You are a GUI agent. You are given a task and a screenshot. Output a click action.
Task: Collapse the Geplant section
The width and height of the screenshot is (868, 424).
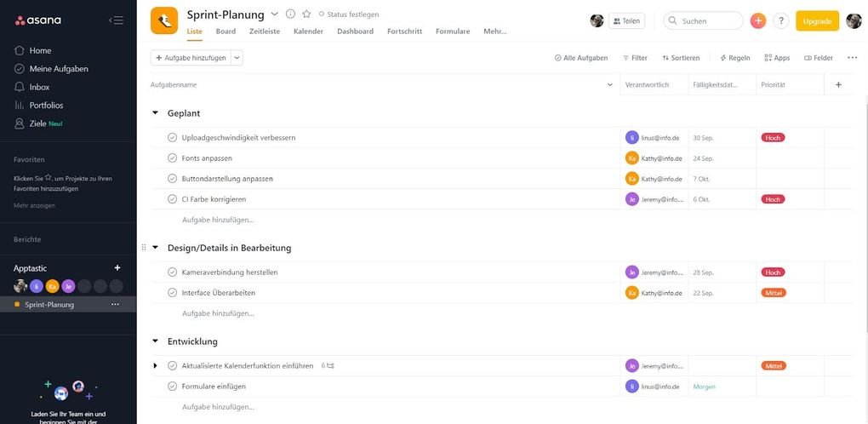pos(156,113)
